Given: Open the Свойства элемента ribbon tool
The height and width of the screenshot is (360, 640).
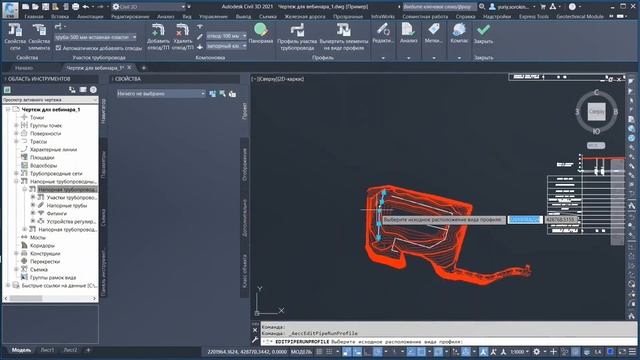Looking at the screenshot, I should pos(39,37).
